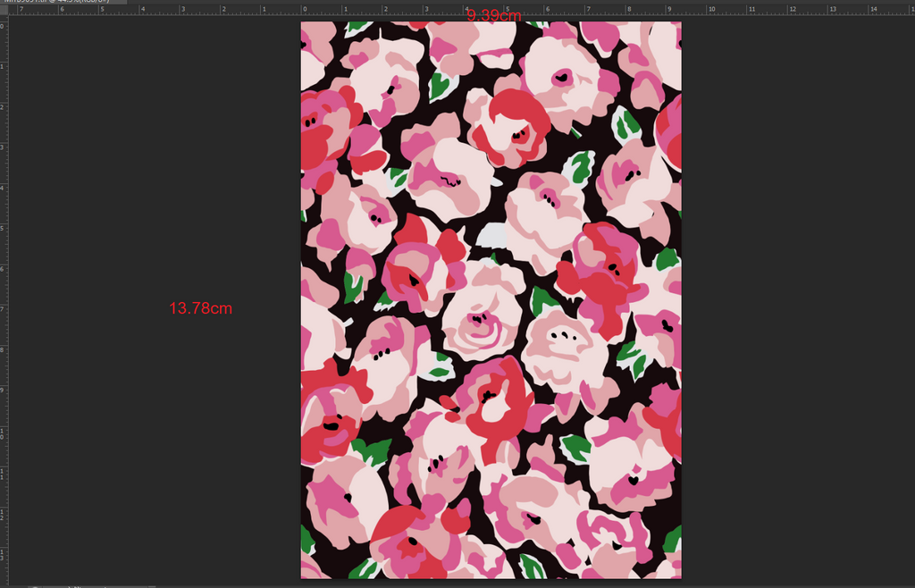Click the green leaf at the image's bottom-left corner

coord(307,539)
